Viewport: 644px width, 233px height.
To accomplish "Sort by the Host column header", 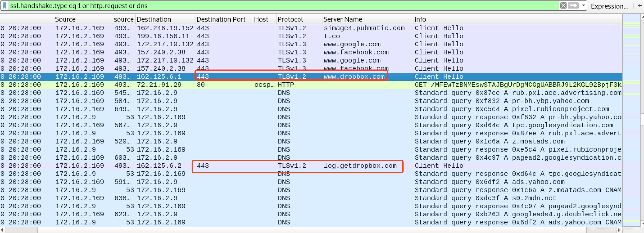I will click(x=265, y=19).
